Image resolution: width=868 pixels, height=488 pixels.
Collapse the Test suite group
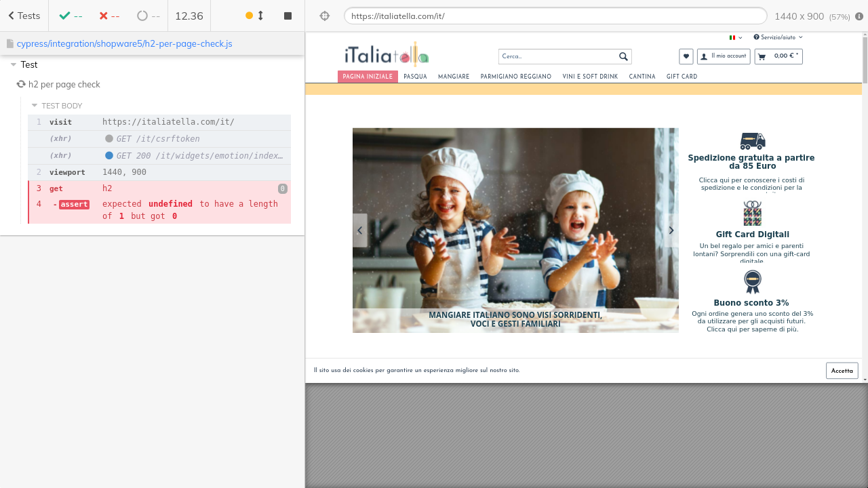tap(14, 65)
